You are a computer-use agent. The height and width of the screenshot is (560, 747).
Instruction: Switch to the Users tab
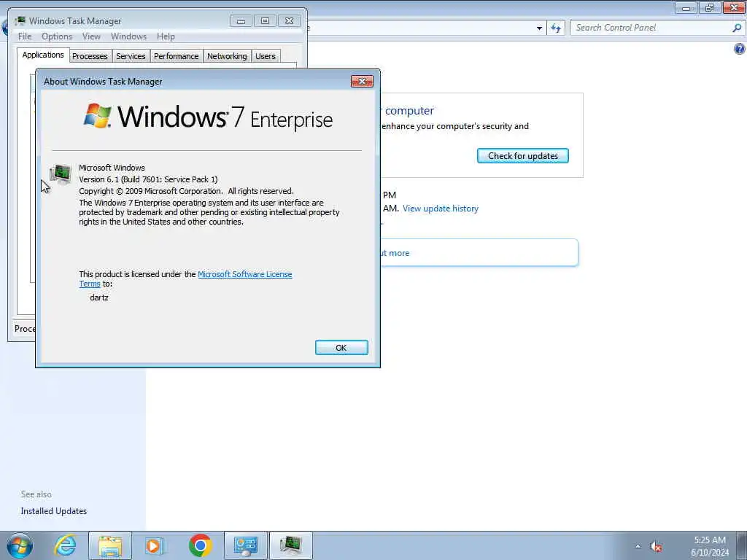[x=266, y=56]
